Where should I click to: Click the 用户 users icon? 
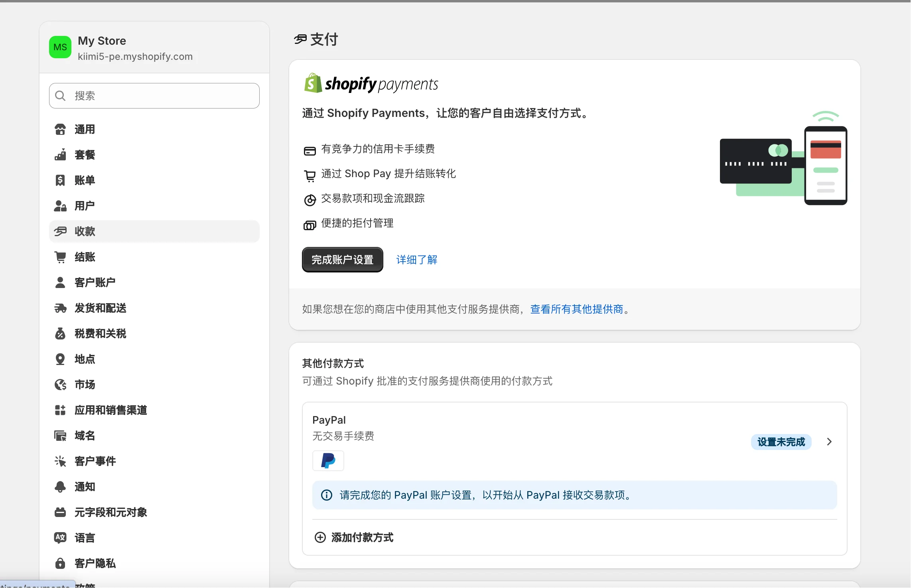[x=60, y=206]
